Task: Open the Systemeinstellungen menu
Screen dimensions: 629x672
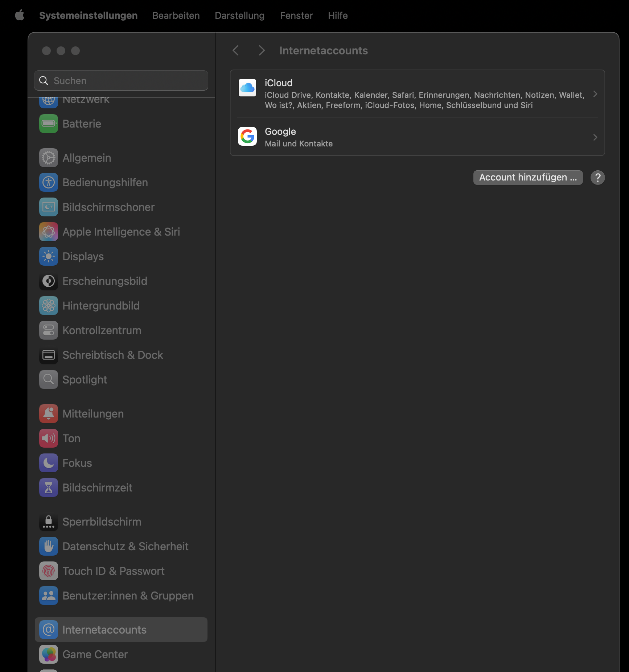Action: tap(88, 16)
